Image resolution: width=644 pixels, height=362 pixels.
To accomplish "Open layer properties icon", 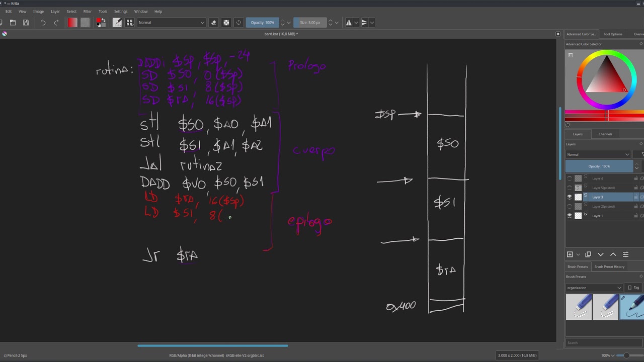I will 625,254.
